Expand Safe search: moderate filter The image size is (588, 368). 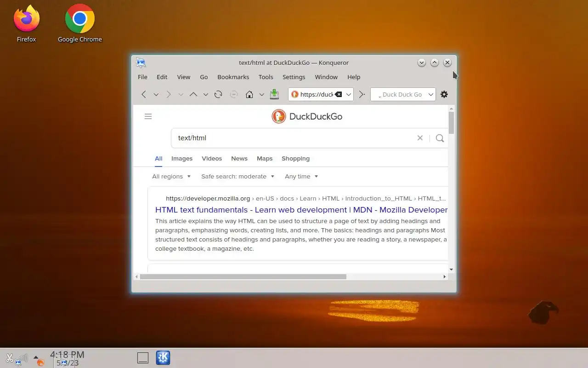pos(238,177)
